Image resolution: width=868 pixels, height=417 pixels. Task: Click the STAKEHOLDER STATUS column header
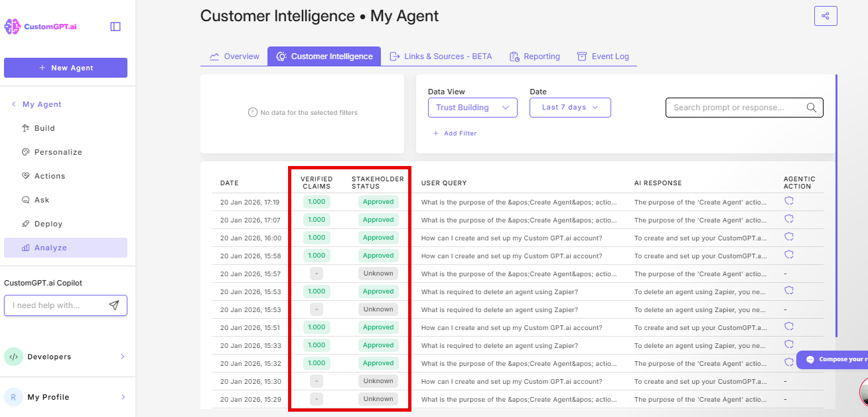pos(378,183)
